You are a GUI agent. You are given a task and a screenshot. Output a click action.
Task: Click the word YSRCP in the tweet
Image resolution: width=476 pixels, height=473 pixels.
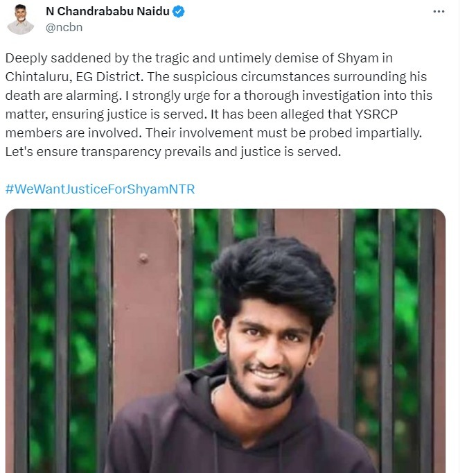pos(376,114)
